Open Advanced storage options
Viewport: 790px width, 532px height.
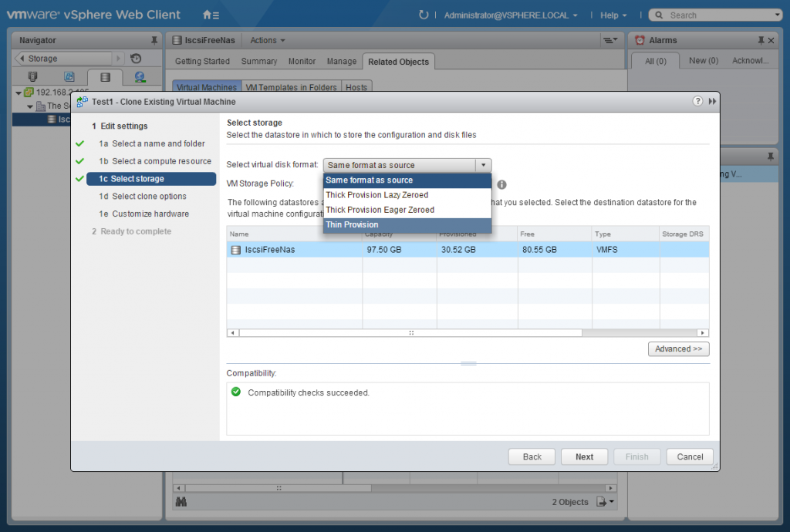tap(678, 348)
